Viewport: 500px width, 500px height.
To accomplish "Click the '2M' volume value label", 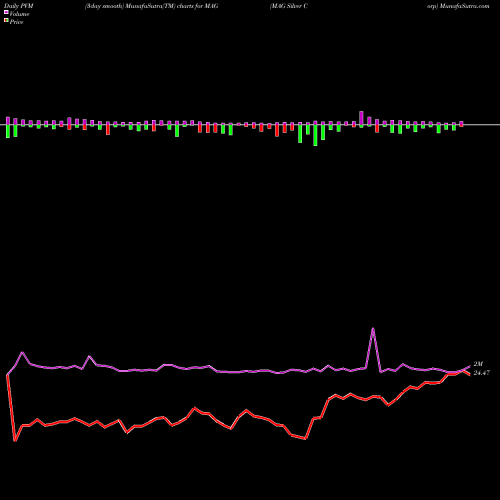I will [478, 364].
